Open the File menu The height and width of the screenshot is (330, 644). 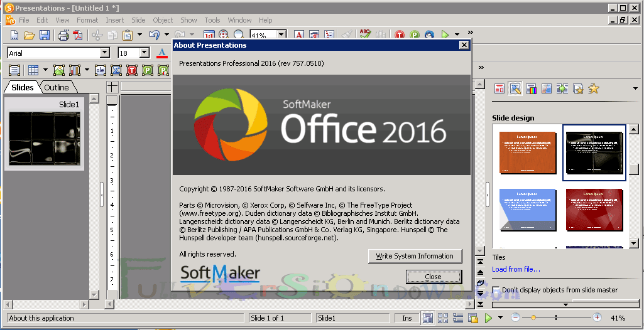point(24,20)
